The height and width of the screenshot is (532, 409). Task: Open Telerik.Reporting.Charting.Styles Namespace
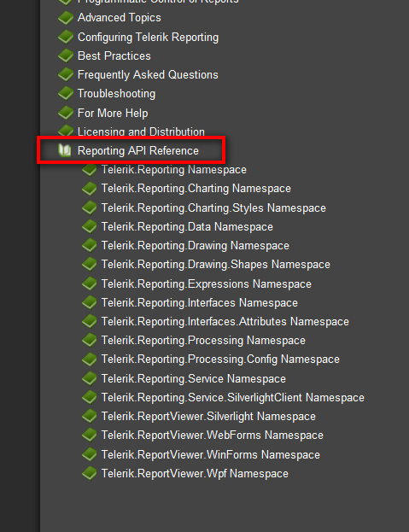tap(213, 208)
